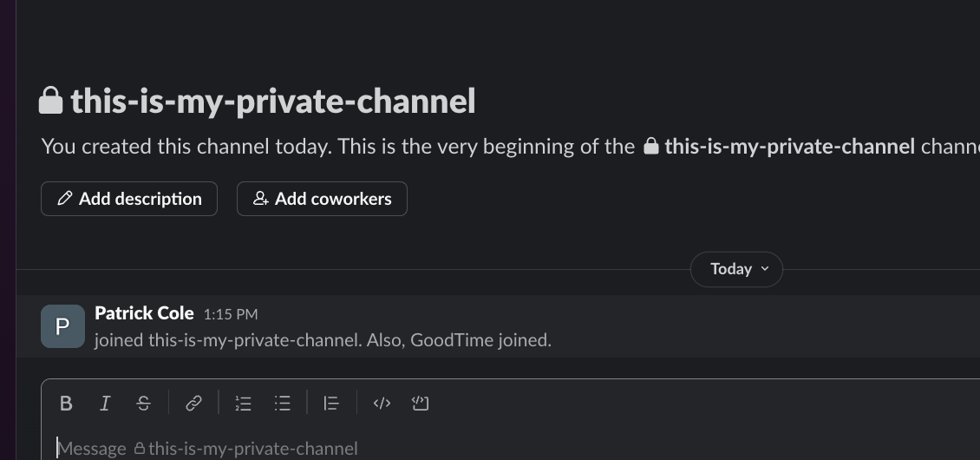Click the this-is-my-private-channel heading
Viewport: 980px width, 460px height.
272,102
